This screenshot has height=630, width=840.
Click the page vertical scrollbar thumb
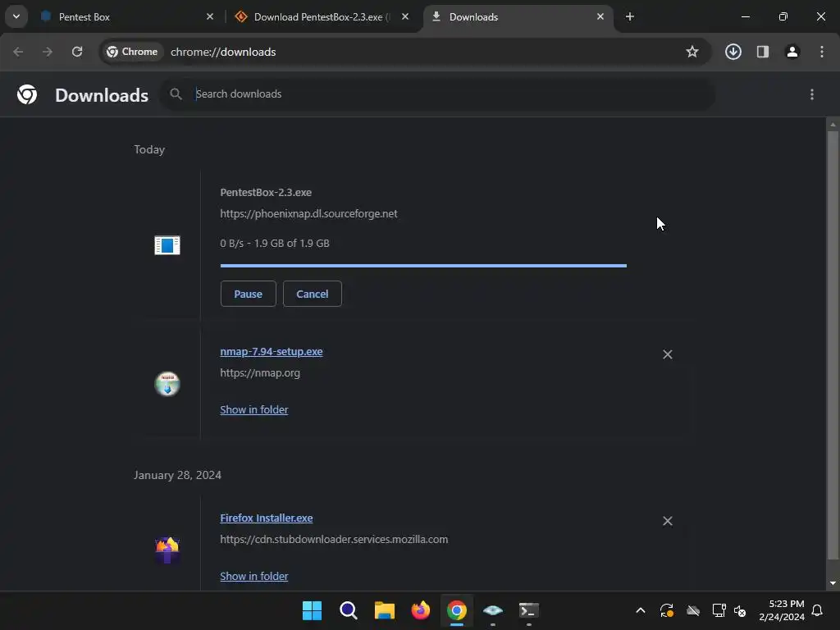(833, 345)
